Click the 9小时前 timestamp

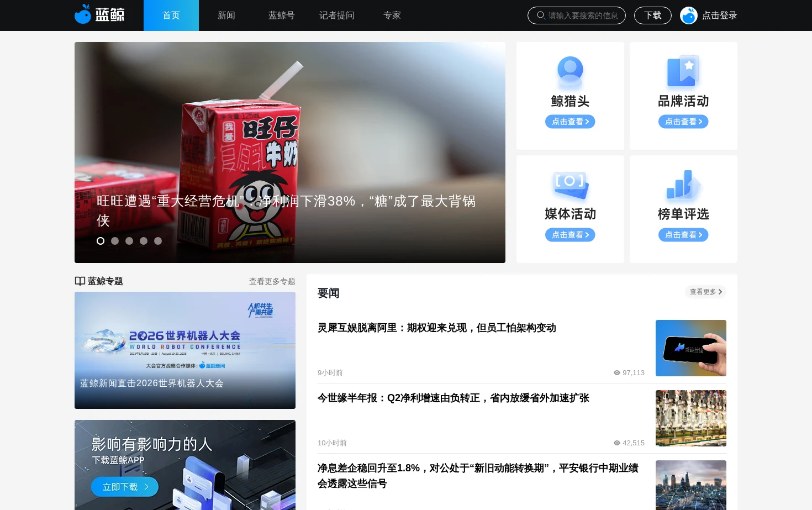(330, 373)
